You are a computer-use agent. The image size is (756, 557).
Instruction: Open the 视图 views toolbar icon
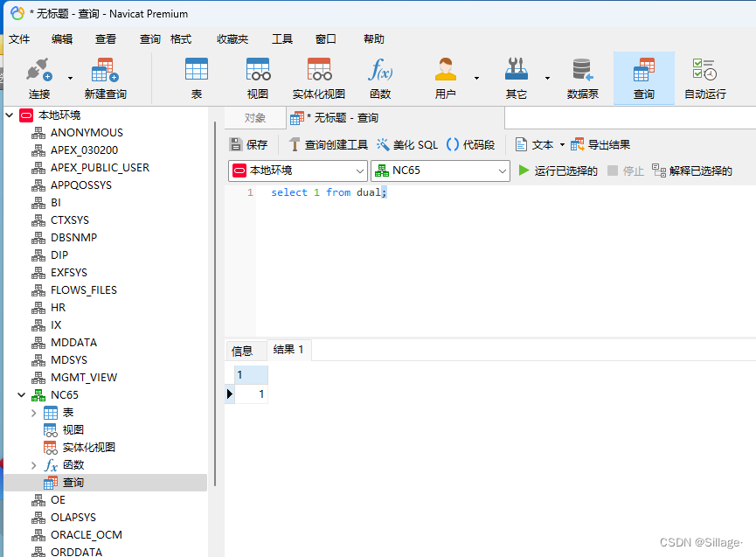(258, 78)
